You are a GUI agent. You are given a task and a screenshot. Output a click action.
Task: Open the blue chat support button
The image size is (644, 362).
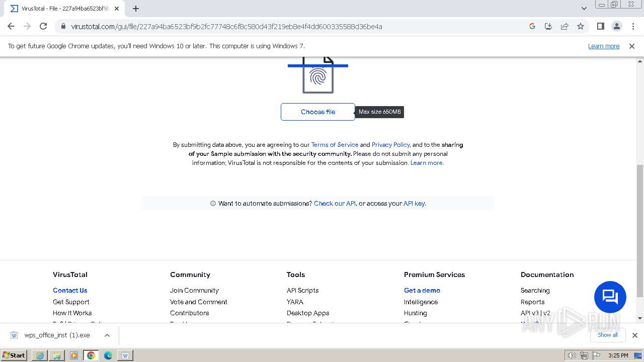[x=610, y=297]
